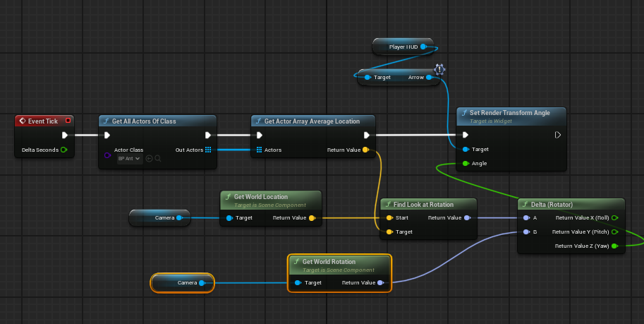Click the purple Actor Class pin
This screenshot has height=324, width=644.
click(107, 155)
